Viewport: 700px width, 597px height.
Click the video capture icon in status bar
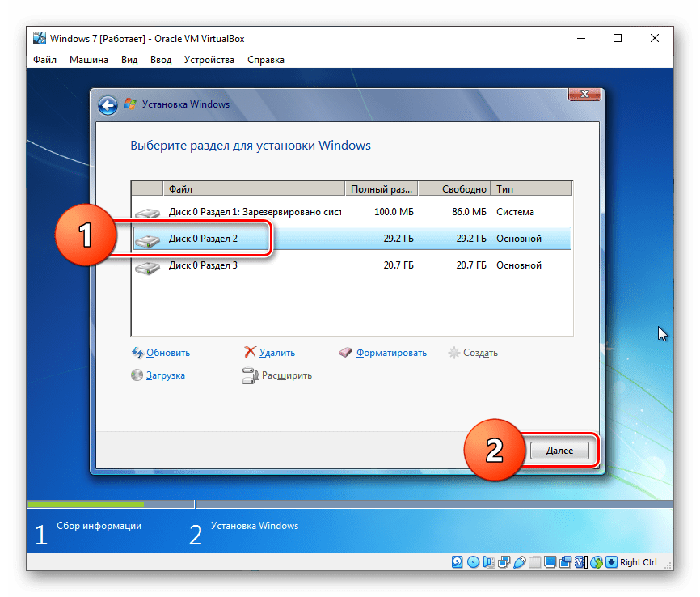[x=565, y=561]
